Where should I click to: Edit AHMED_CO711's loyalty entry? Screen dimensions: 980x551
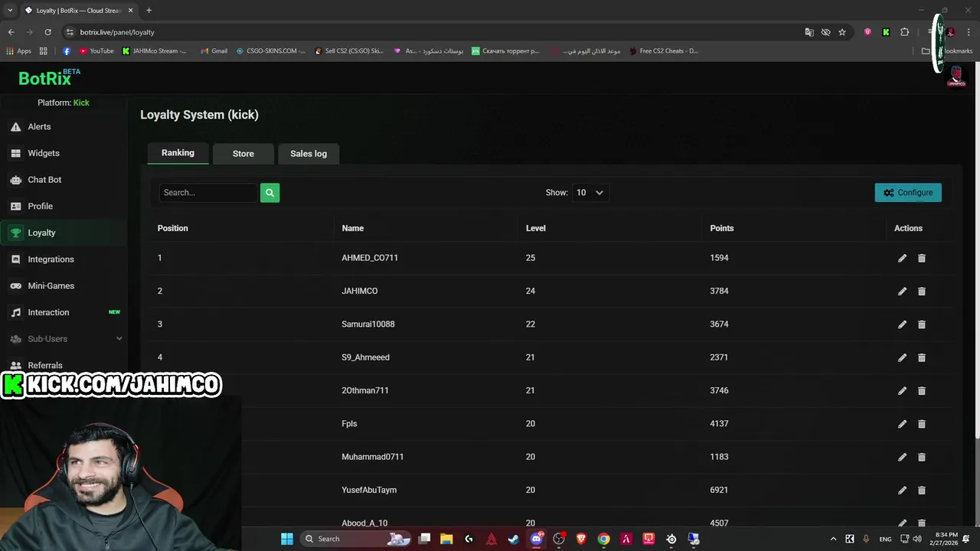click(x=902, y=259)
